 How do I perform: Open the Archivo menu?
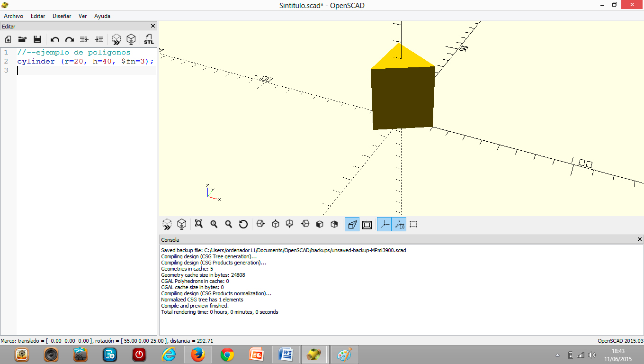point(13,16)
